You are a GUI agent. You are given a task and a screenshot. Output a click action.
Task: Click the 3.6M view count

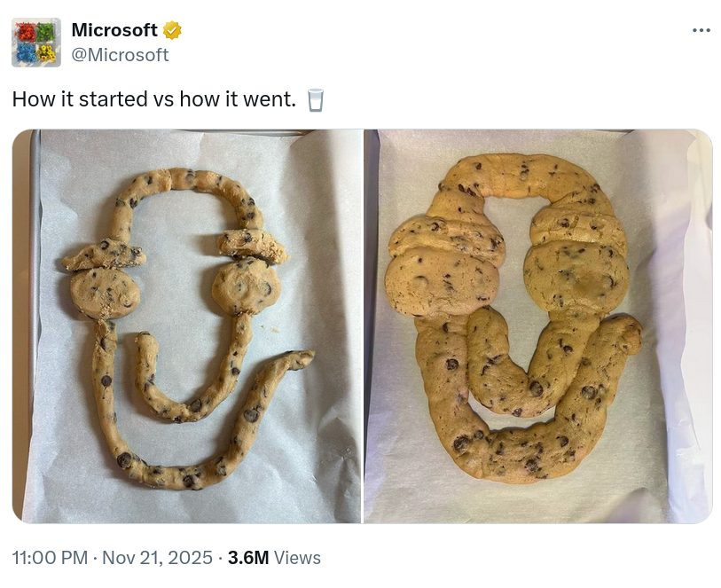point(248,558)
